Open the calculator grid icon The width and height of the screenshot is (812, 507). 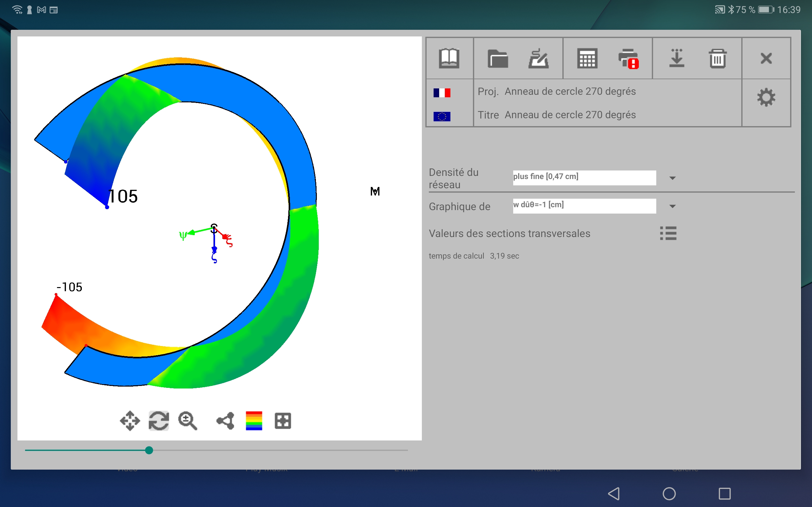587,59
